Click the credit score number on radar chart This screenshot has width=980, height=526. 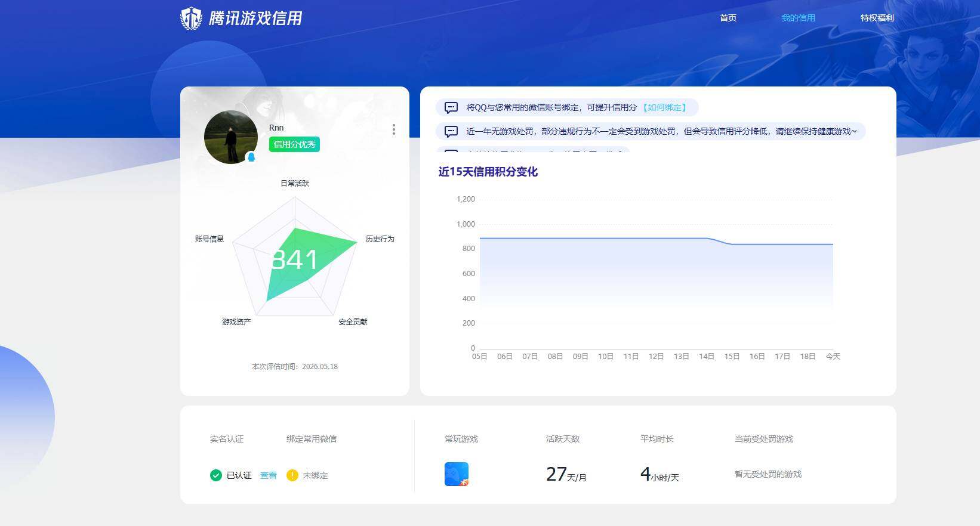295,260
